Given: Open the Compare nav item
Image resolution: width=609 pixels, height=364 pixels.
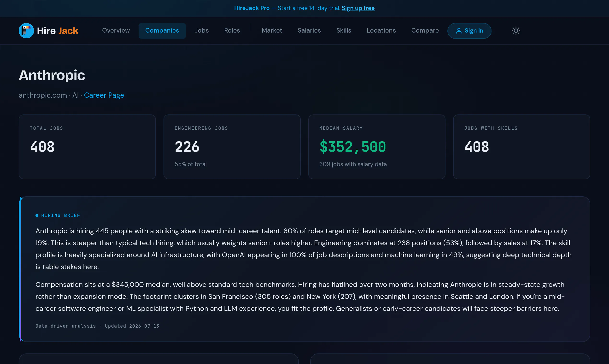Looking at the screenshot, I should [425, 30].
